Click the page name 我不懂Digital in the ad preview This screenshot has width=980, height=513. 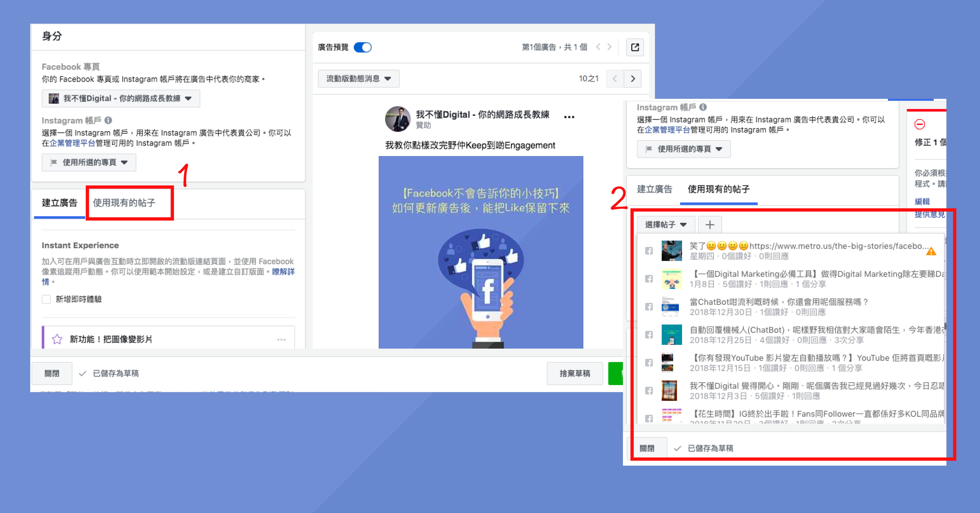pos(482,115)
